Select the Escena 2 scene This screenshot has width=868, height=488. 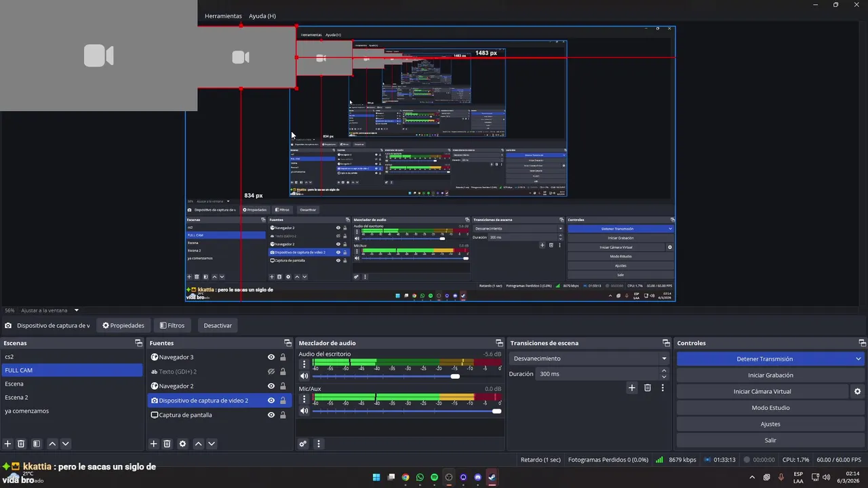(72, 397)
